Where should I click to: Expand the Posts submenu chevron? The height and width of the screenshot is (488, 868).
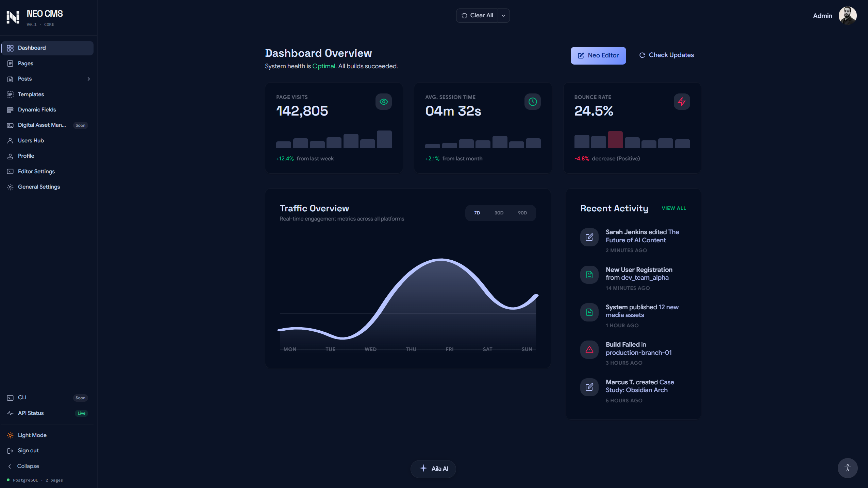coord(88,79)
